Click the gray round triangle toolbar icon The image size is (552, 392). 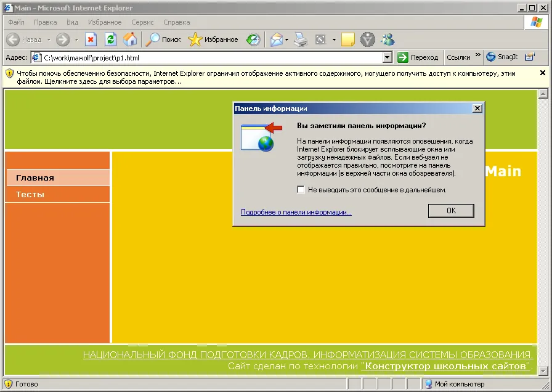click(368, 39)
